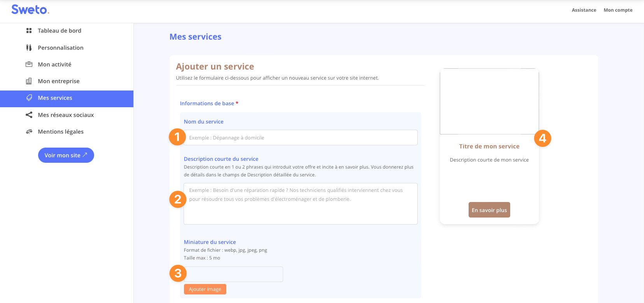Open Mon activité section

(54, 64)
